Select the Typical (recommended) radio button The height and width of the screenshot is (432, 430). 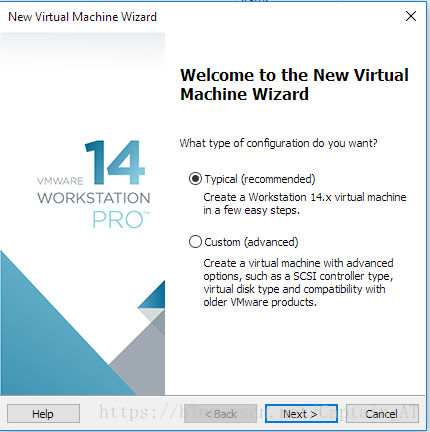coord(195,179)
